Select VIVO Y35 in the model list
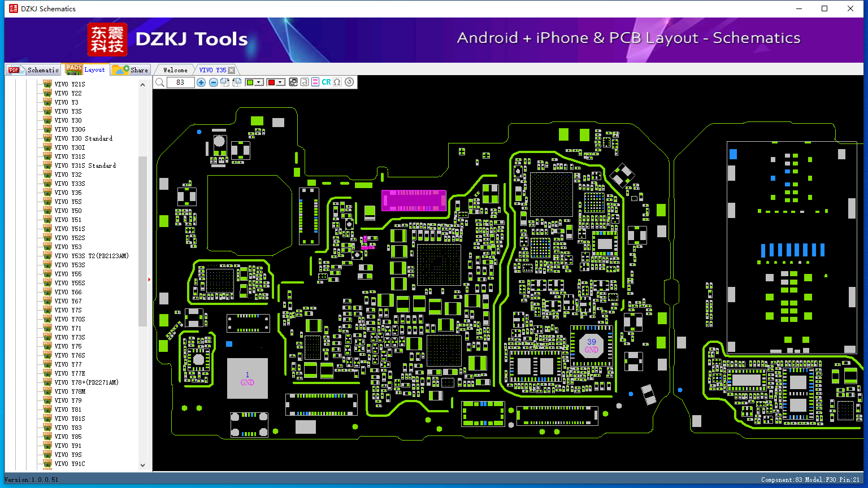The image size is (868, 488). point(68,193)
